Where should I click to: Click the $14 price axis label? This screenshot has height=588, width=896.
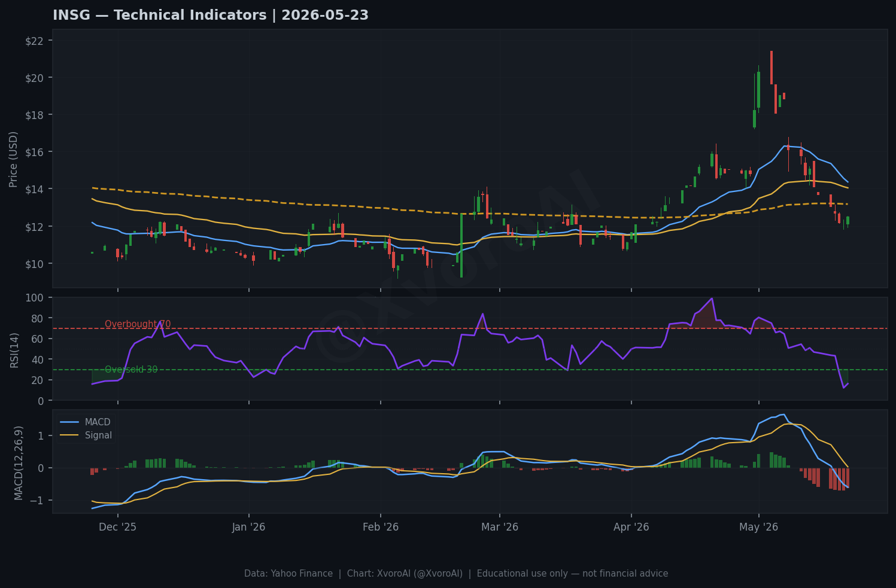click(35, 189)
